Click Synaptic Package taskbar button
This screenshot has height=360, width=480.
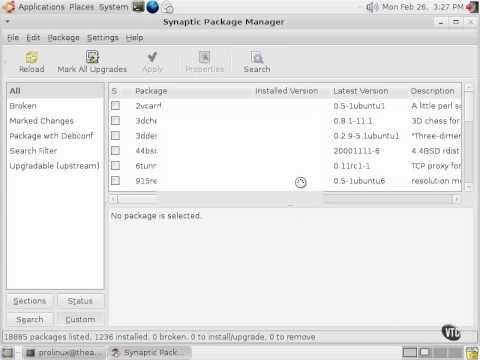[150, 352]
